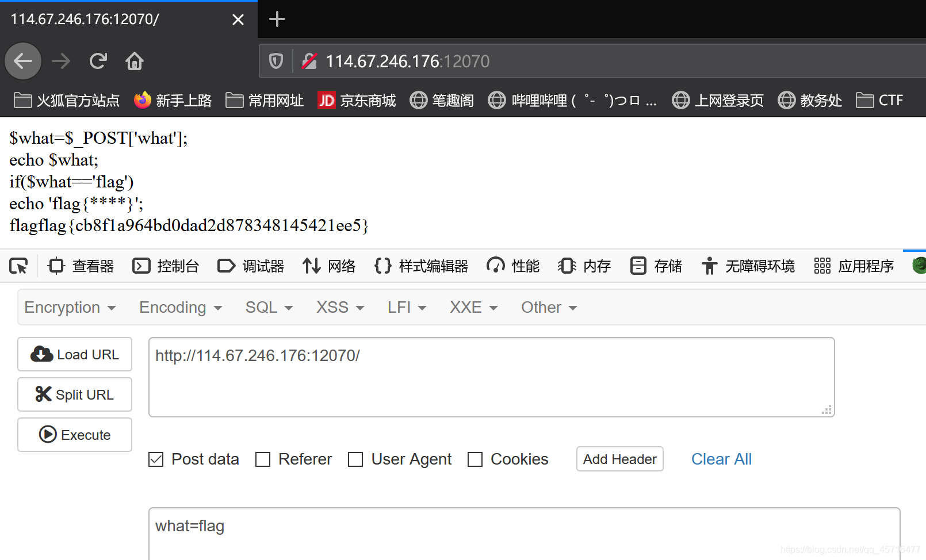The height and width of the screenshot is (560, 926).
Task: Click the browser forward arrow button
Action: pyautogui.click(x=60, y=61)
